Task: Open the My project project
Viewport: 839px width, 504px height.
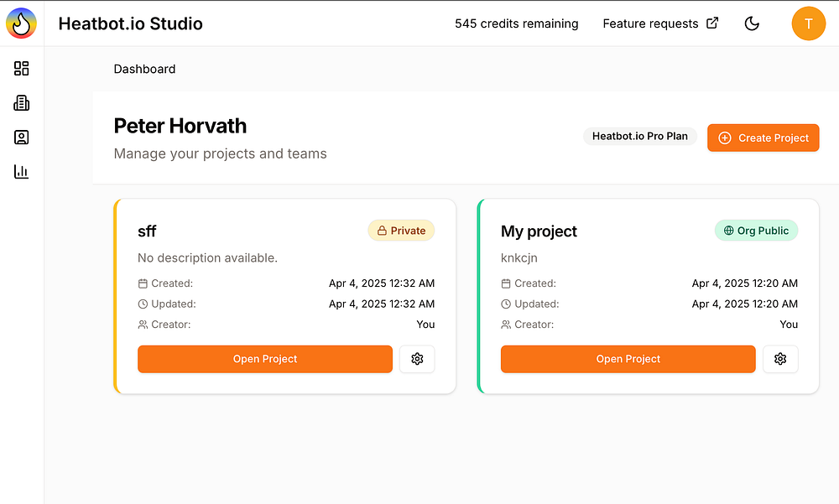Action: coord(628,359)
